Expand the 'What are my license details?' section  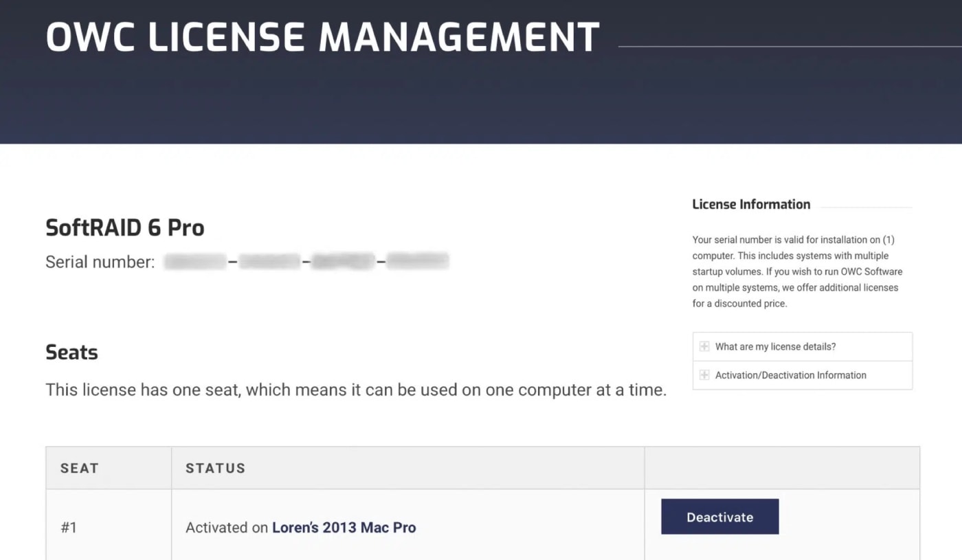point(775,346)
